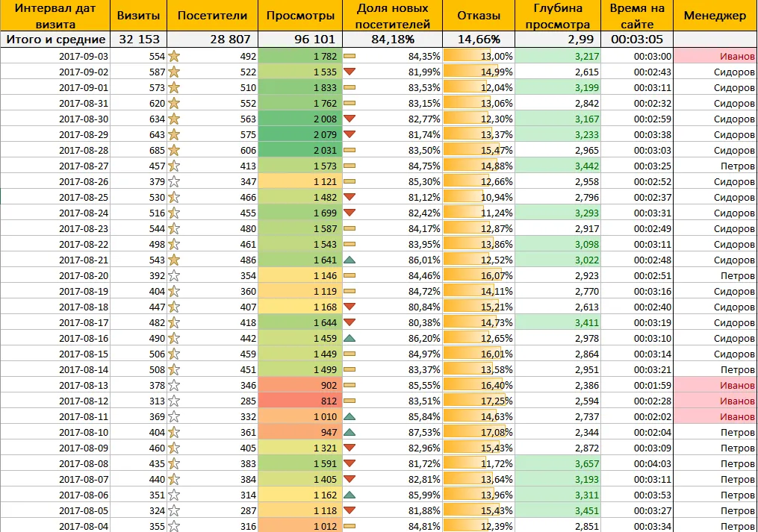The height and width of the screenshot is (532, 758).
Task: Click the "Время на сайте" column header
Action: 637,16
